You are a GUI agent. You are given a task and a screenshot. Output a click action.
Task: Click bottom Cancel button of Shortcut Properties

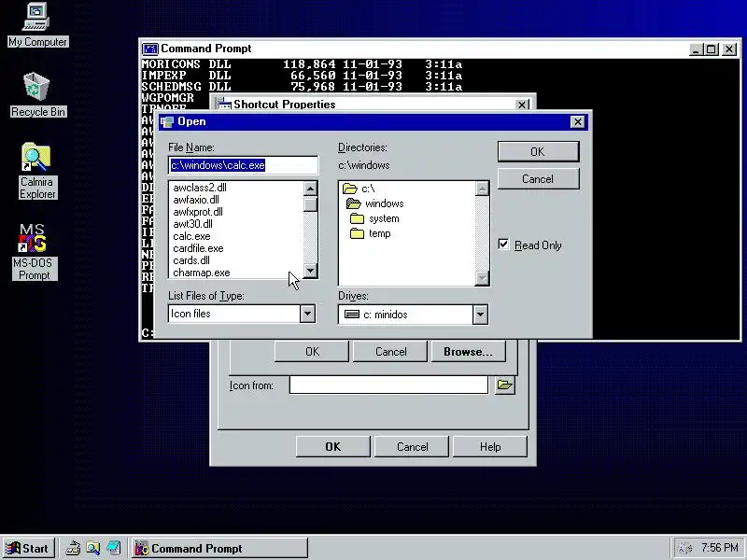click(x=412, y=447)
